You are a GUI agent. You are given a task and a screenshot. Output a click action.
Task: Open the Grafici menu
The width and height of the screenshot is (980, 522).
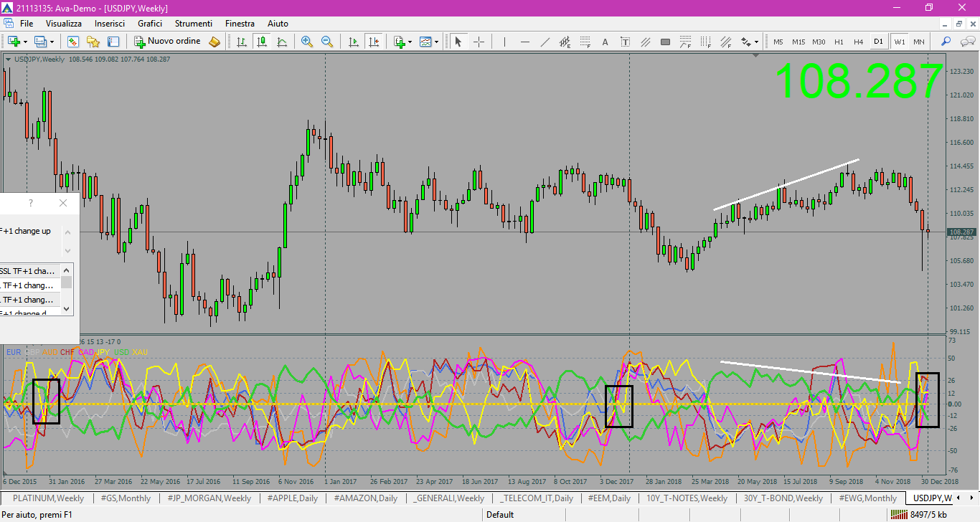pos(150,24)
